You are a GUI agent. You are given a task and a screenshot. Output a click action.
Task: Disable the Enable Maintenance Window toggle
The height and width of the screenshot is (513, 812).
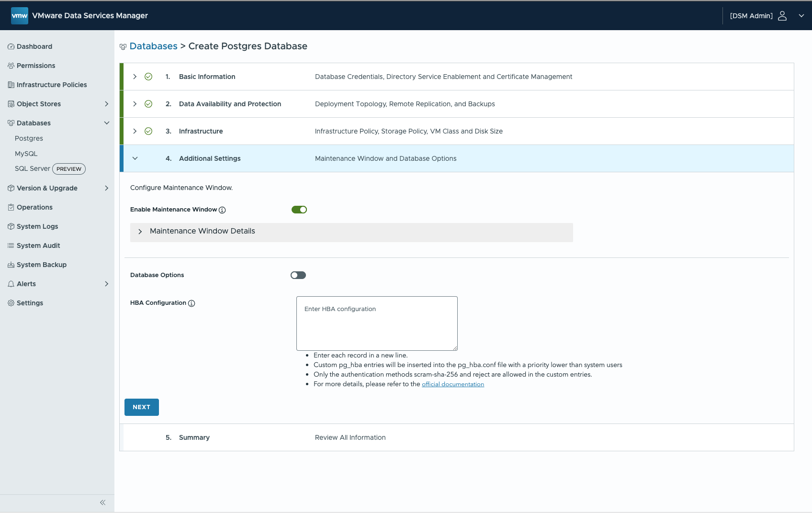point(299,210)
